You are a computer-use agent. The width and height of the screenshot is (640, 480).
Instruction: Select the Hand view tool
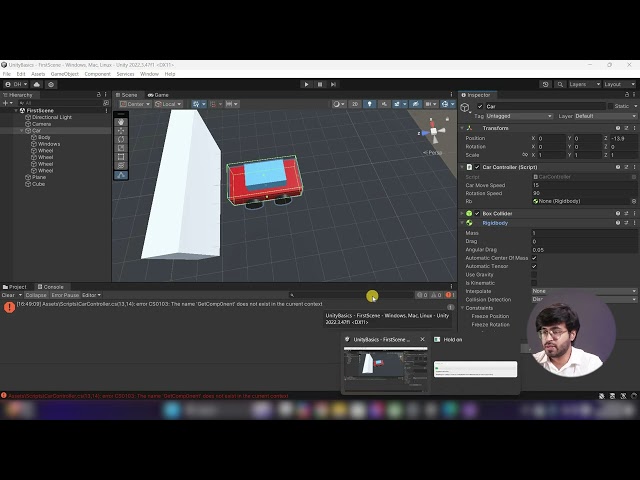tap(121, 122)
